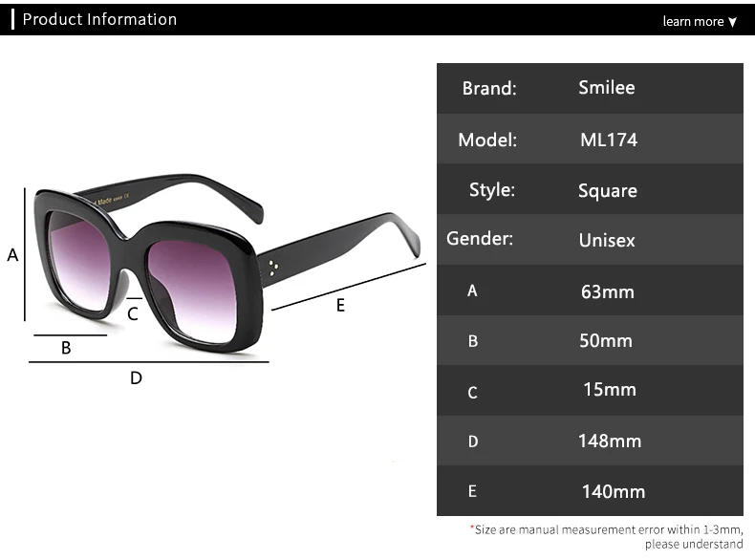
Task: Select the 'B' row label in the table
Action: tap(473, 341)
